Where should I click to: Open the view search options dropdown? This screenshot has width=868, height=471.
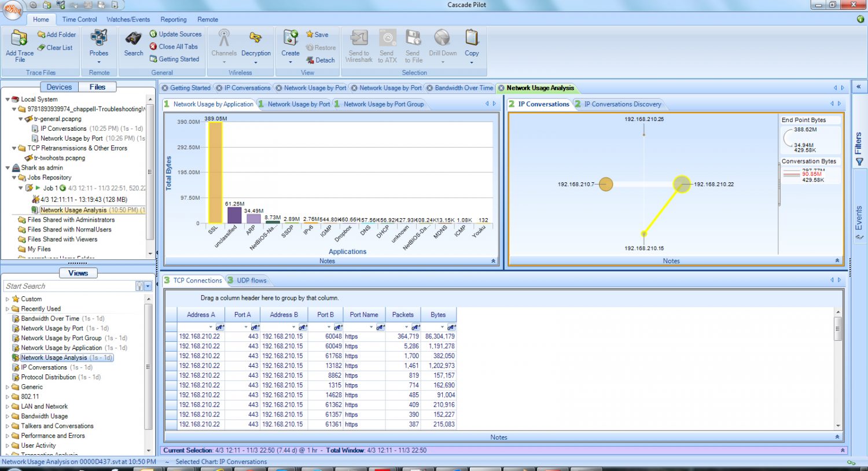tap(148, 286)
